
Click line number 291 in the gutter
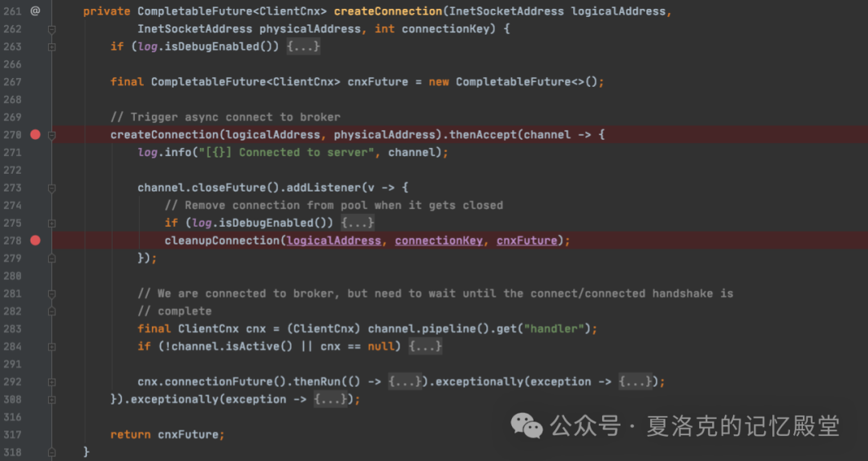(12, 364)
